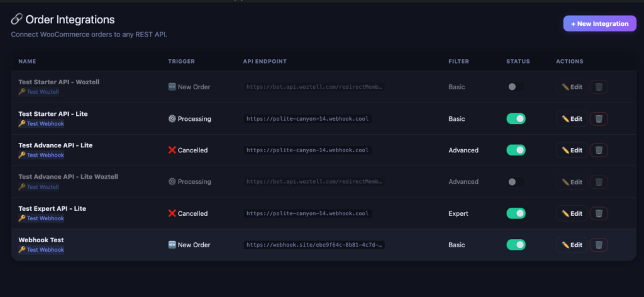Delete the Test Starter API - Woztell integration
The image size is (644, 297).
(x=599, y=87)
